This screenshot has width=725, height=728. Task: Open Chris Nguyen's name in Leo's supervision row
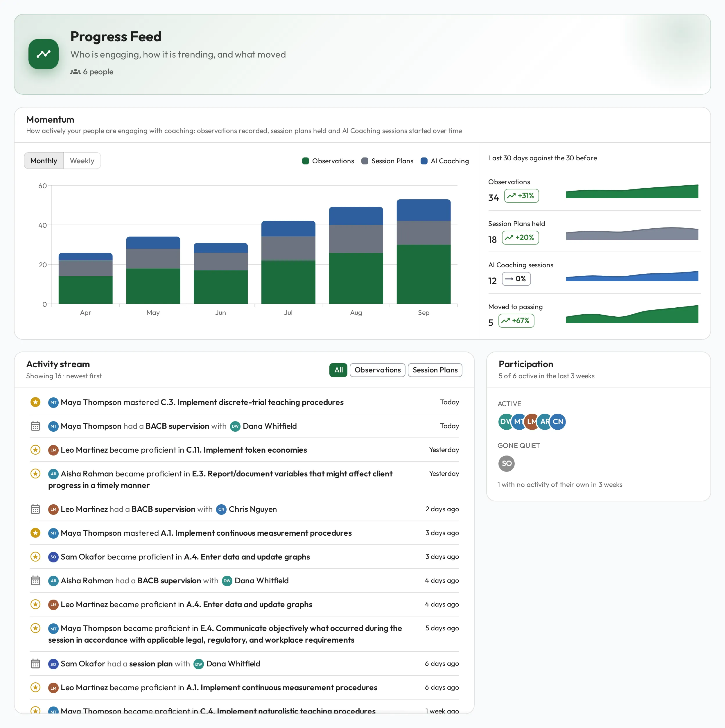[252, 509]
